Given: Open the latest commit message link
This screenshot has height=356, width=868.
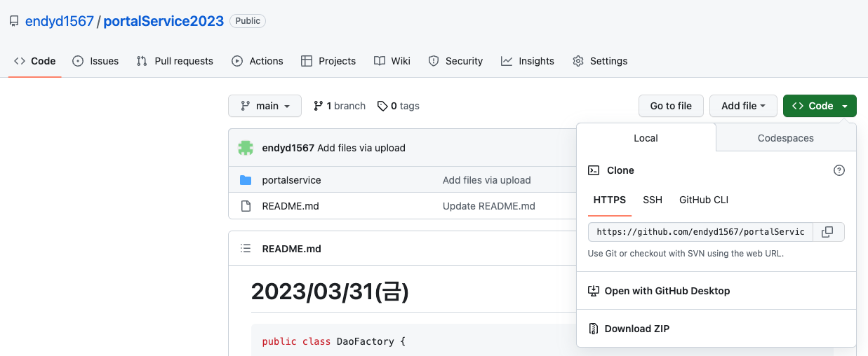Looking at the screenshot, I should click(361, 148).
